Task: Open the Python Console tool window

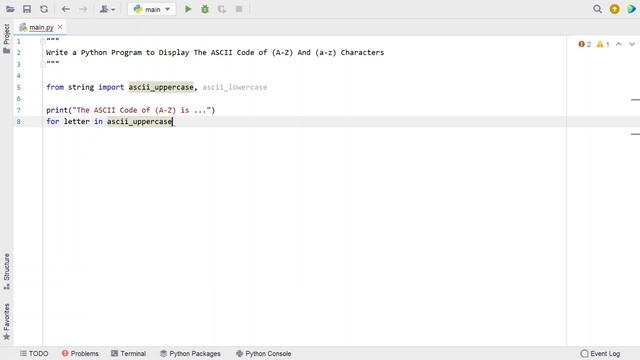Action: coord(264,353)
